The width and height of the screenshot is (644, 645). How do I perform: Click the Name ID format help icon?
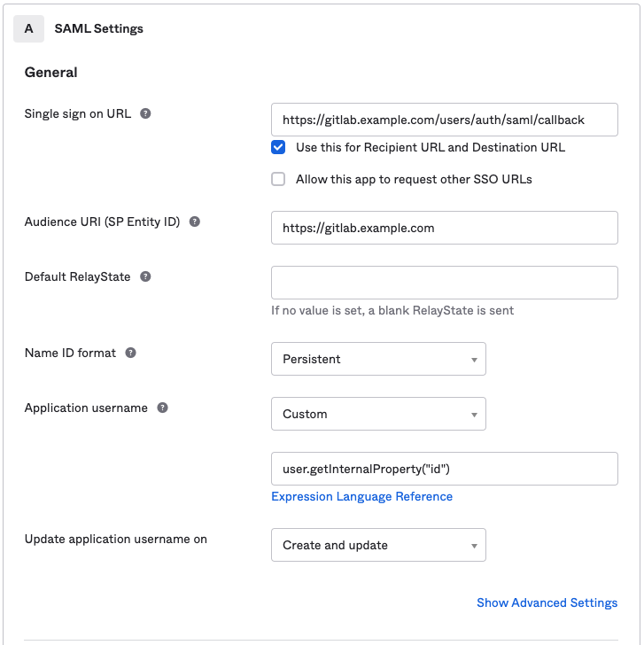pyautogui.click(x=131, y=353)
